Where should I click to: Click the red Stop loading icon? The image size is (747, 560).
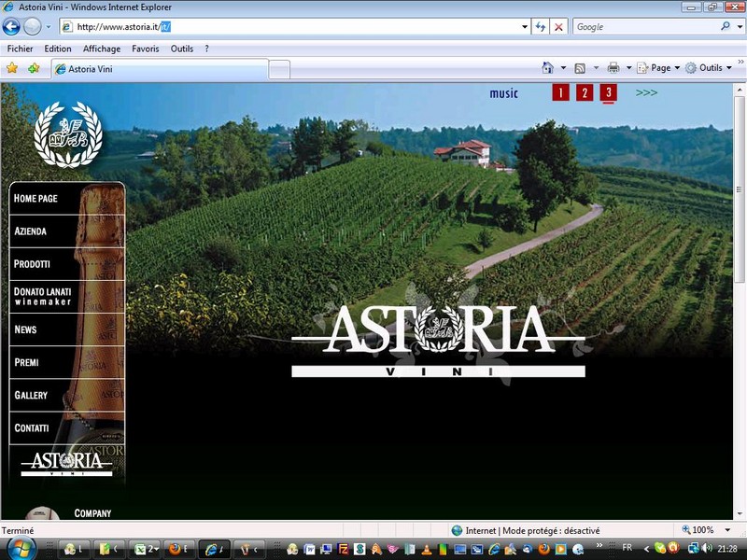pos(558,27)
